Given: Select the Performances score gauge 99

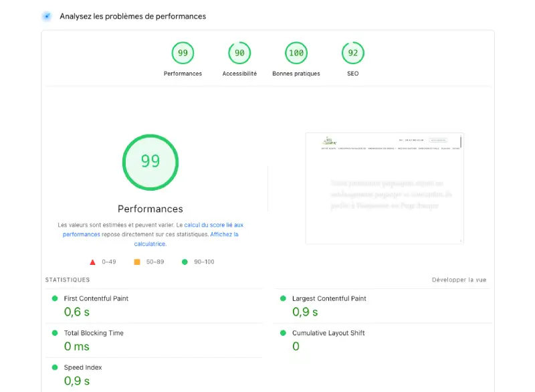Looking at the screenshot, I should (x=183, y=53).
